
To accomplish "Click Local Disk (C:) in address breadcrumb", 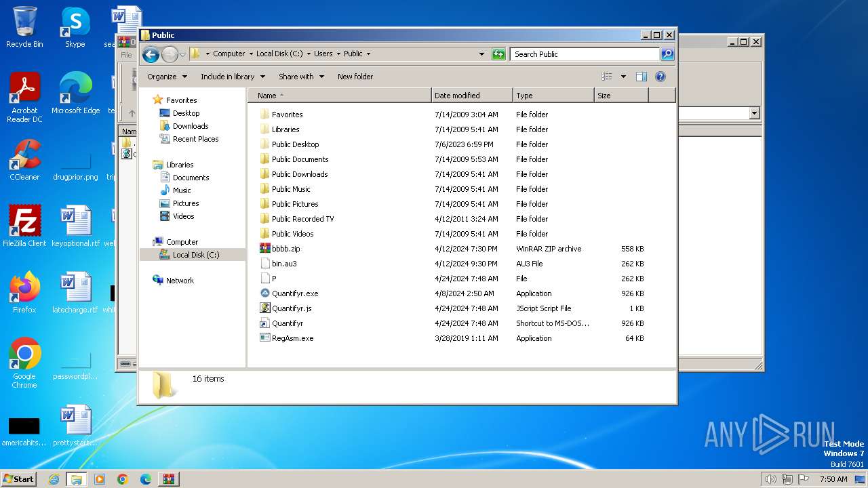I will click(279, 54).
